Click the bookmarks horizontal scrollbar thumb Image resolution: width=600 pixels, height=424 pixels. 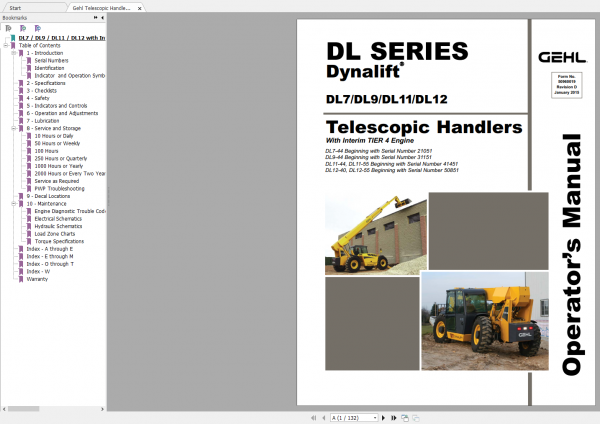[x=24, y=409]
